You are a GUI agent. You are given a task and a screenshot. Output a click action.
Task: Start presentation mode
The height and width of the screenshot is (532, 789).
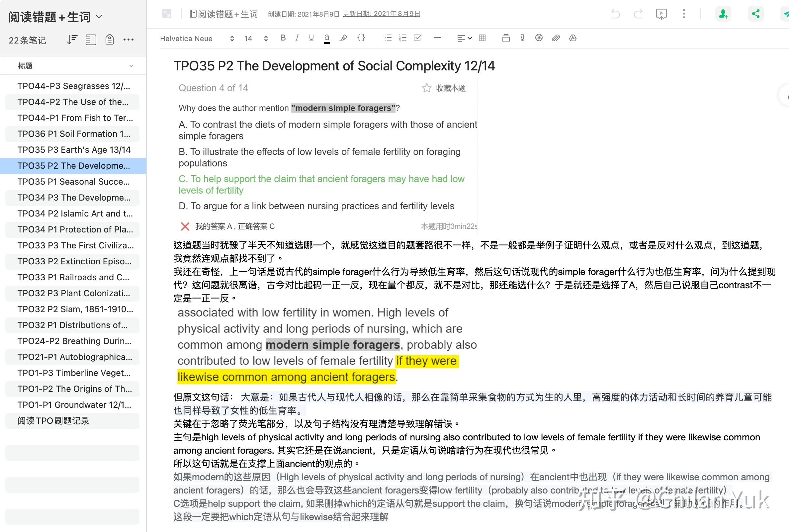point(661,14)
